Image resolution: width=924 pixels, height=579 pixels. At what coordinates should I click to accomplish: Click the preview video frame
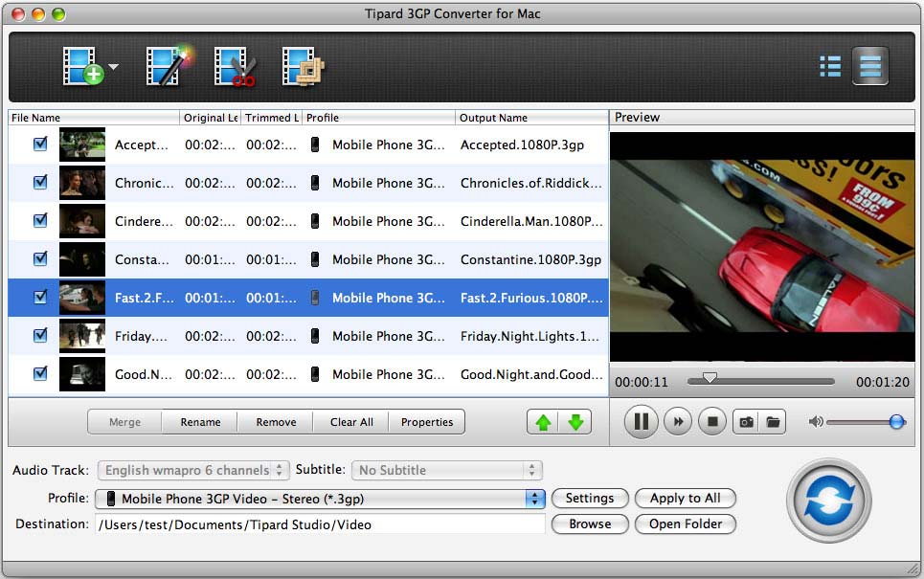[x=762, y=247]
